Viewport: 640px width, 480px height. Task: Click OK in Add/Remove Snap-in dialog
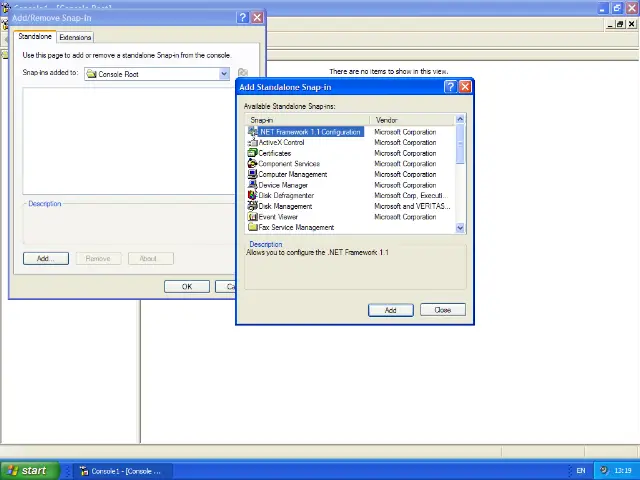click(x=186, y=287)
